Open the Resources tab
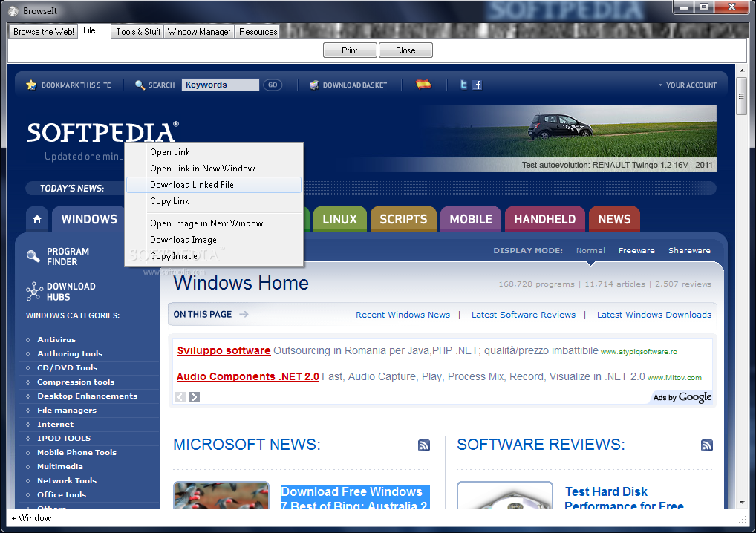 (258, 32)
